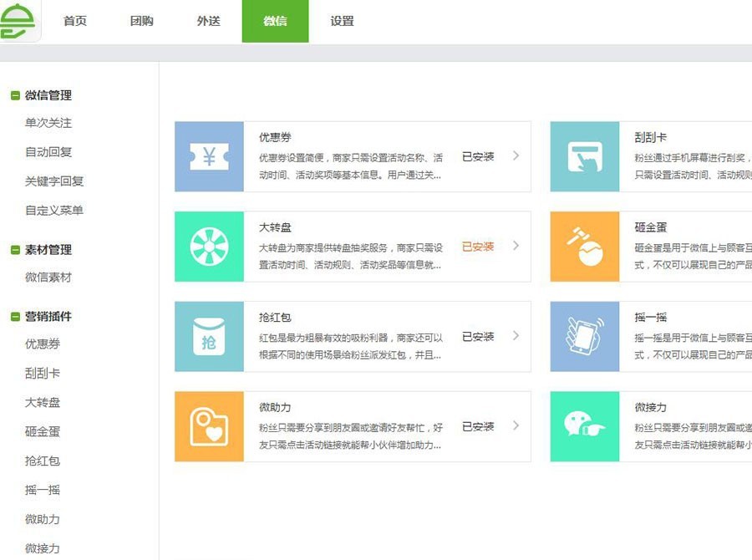Switch to the 团购 tab
Viewport: 752px width, 560px height.
(x=141, y=21)
